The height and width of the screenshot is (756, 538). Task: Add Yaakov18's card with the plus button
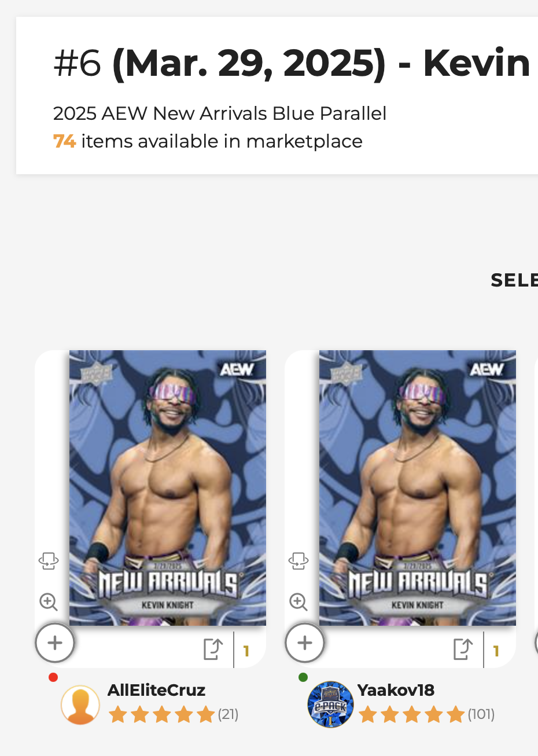pyautogui.click(x=305, y=643)
